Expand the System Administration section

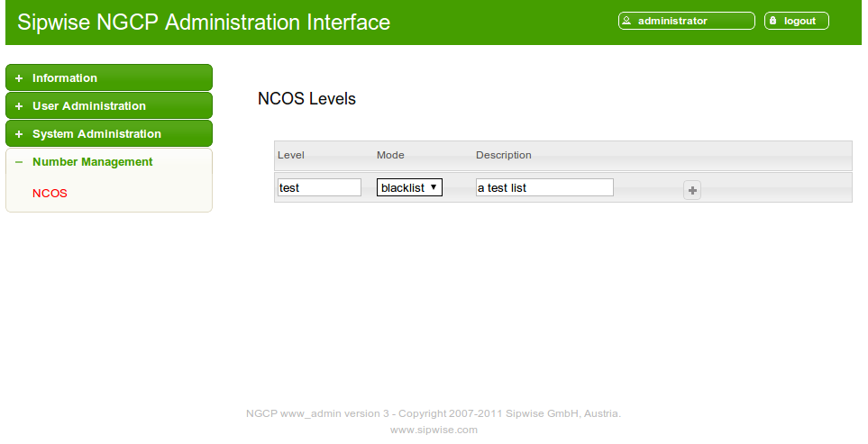[109, 134]
